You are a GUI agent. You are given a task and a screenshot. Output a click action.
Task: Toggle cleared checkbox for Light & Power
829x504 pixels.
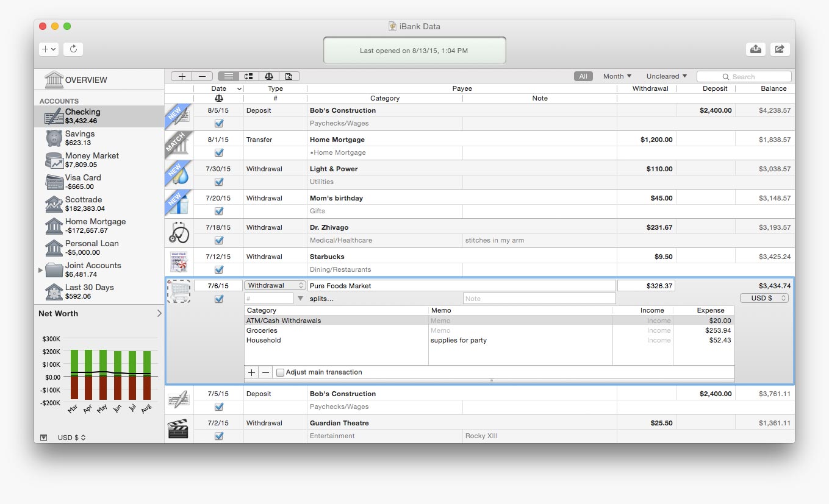click(219, 182)
